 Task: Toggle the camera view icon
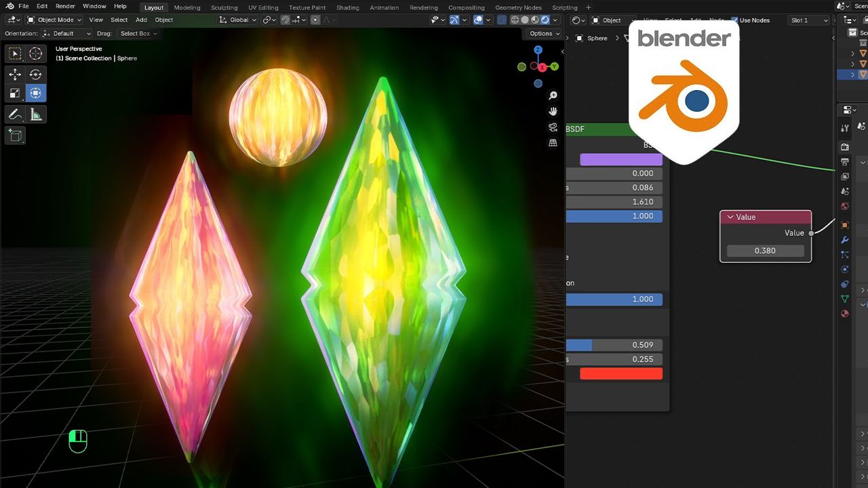click(553, 127)
